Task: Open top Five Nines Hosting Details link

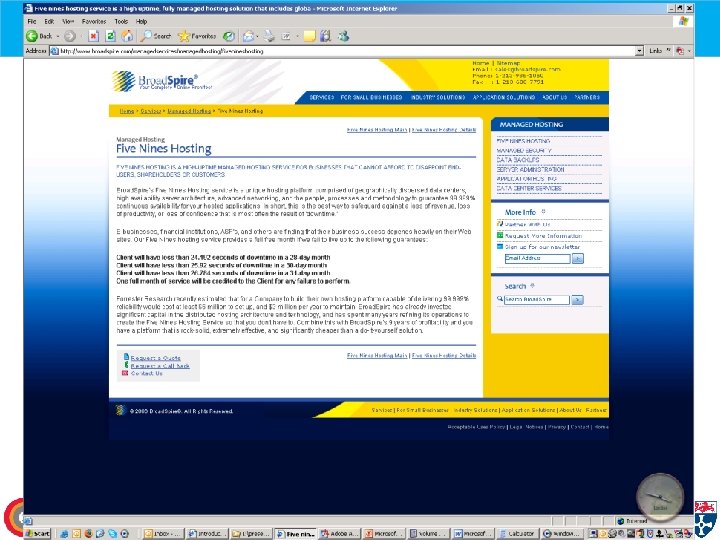Action: [x=444, y=130]
